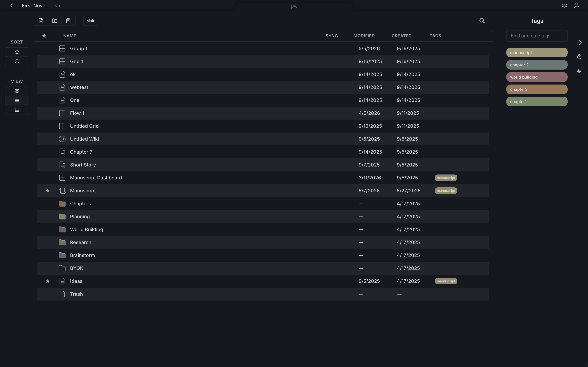Sort by NAME column header
Image resolution: width=588 pixels, height=367 pixels.
pyautogui.click(x=70, y=36)
